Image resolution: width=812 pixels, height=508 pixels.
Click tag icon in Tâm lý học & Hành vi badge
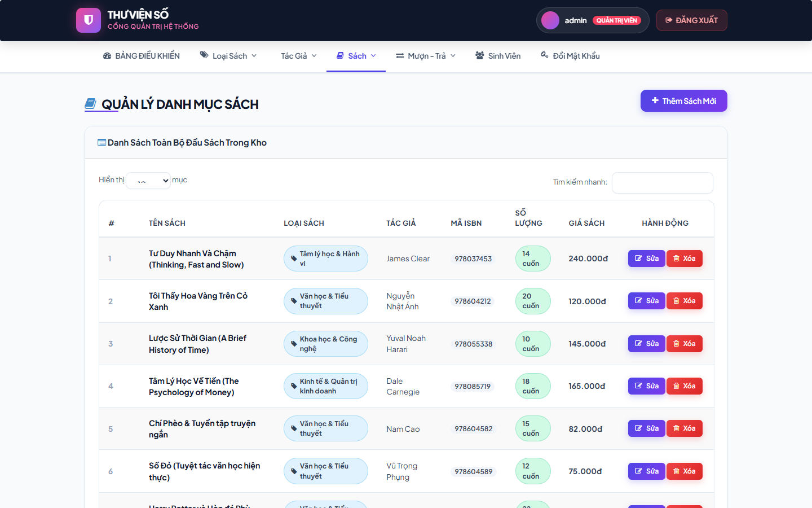click(x=294, y=259)
